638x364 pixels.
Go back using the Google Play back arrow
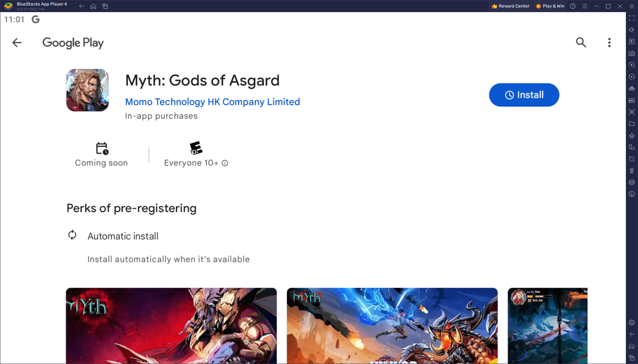pyautogui.click(x=17, y=43)
